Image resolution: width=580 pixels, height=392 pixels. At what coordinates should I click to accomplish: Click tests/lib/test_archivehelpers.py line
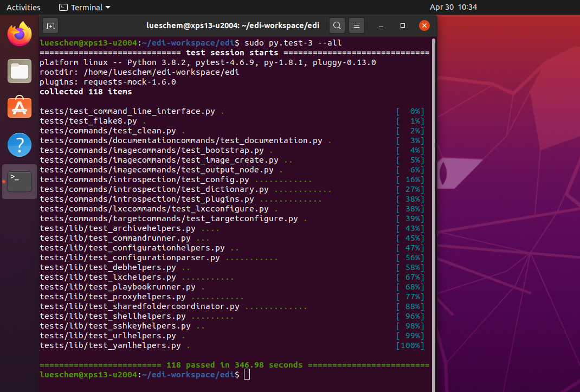coord(231,228)
